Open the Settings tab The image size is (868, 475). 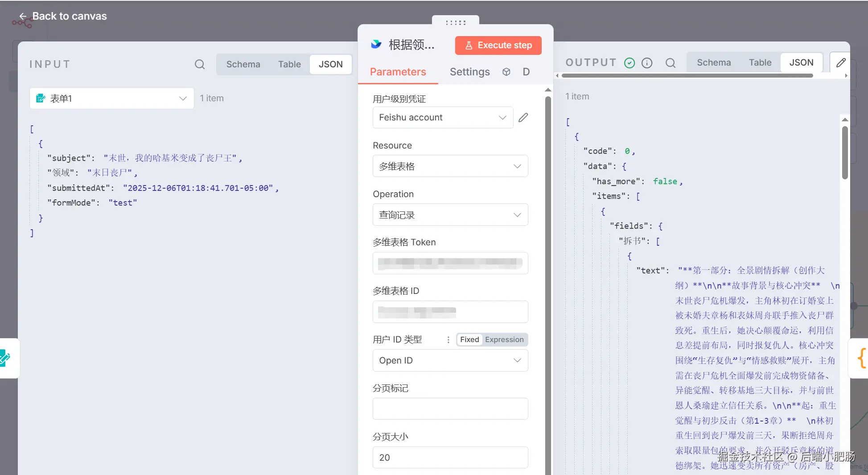[469, 72]
